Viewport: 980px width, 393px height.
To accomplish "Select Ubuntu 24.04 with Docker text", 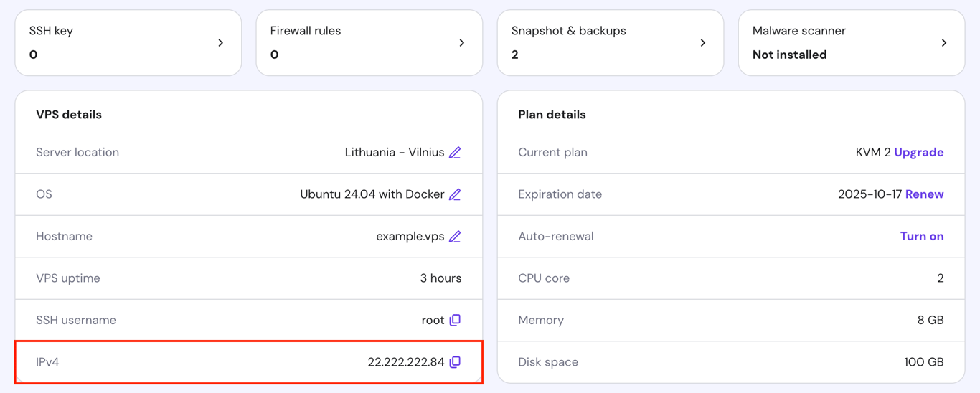I will pos(372,194).
